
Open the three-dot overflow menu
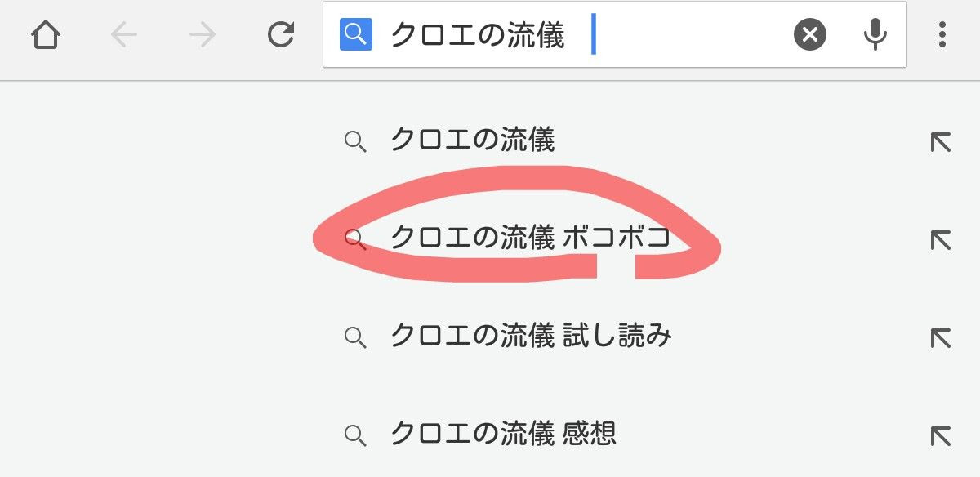[x=943, y=34]
